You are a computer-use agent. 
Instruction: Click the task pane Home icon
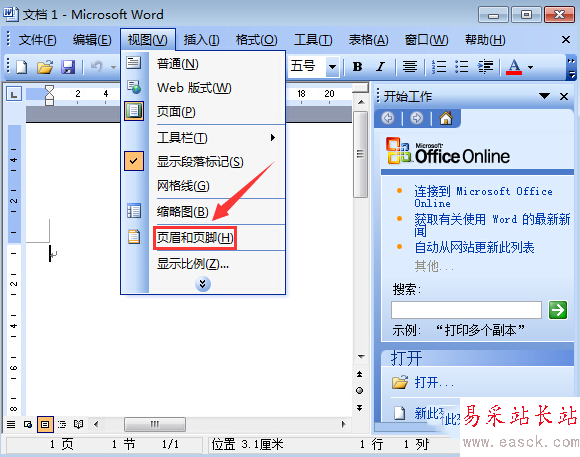pos(446,118)
